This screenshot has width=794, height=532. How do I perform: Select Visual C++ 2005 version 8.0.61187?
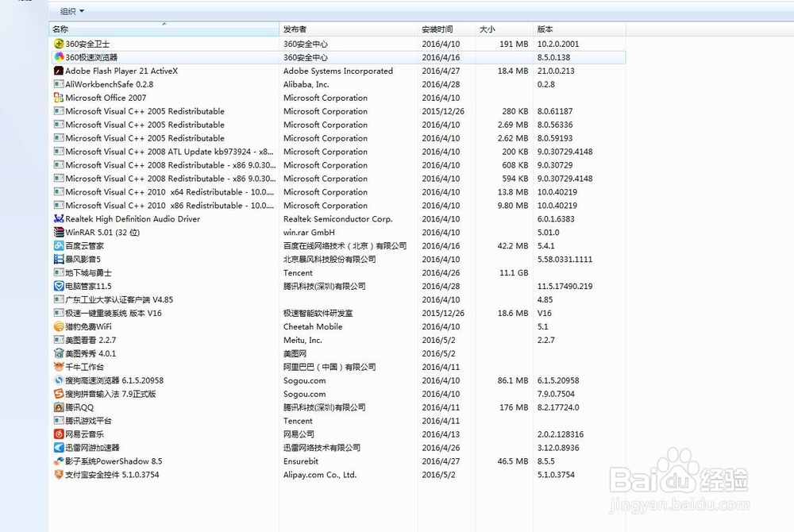click(555, 111)
